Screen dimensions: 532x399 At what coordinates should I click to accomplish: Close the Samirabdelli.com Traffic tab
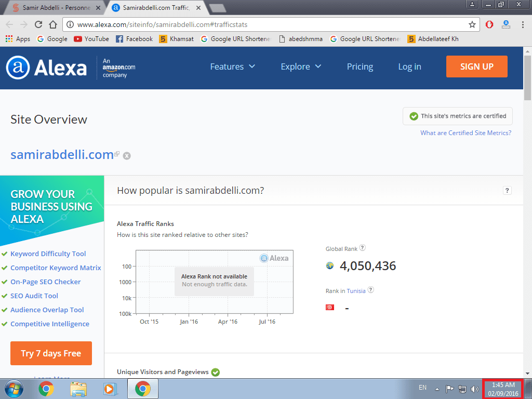198,7
